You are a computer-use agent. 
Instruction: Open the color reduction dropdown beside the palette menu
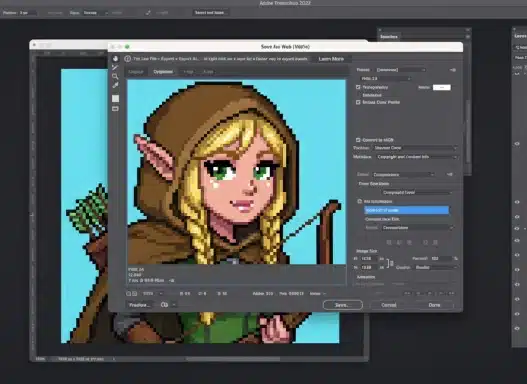403,174
